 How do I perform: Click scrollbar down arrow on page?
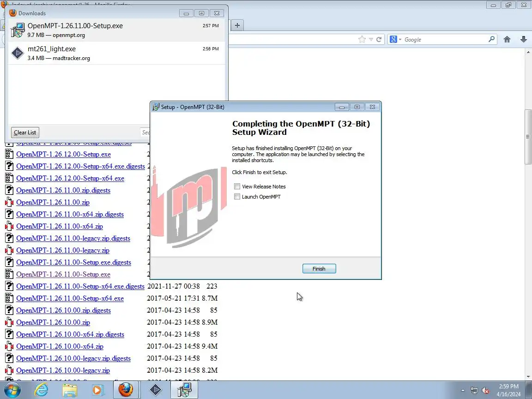(528, 377)
